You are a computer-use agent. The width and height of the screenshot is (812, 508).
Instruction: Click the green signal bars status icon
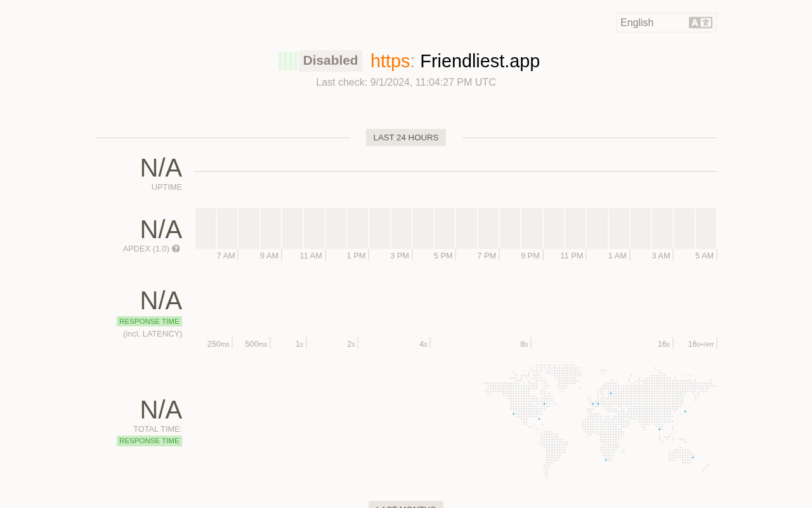click(x=287, y=61)
